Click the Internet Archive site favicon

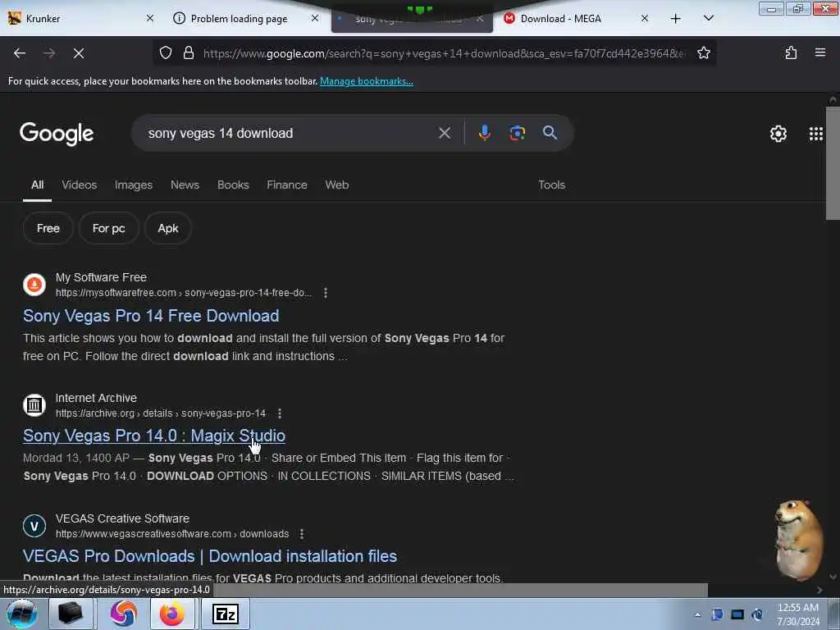[34, 405]
